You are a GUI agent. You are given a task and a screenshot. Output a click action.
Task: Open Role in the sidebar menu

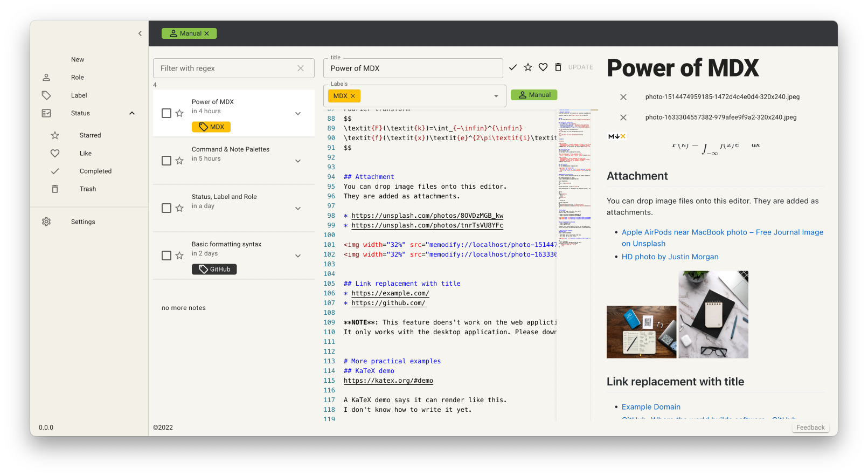78,78
